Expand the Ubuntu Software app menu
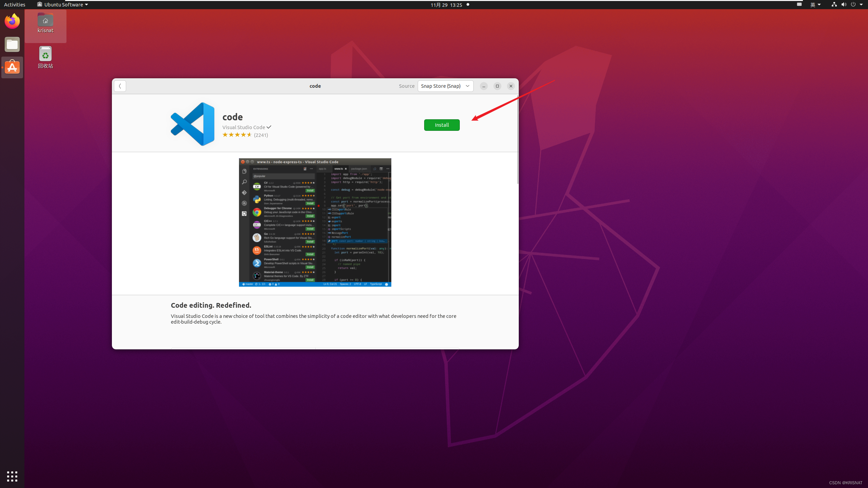 click(x=63, y=5)
